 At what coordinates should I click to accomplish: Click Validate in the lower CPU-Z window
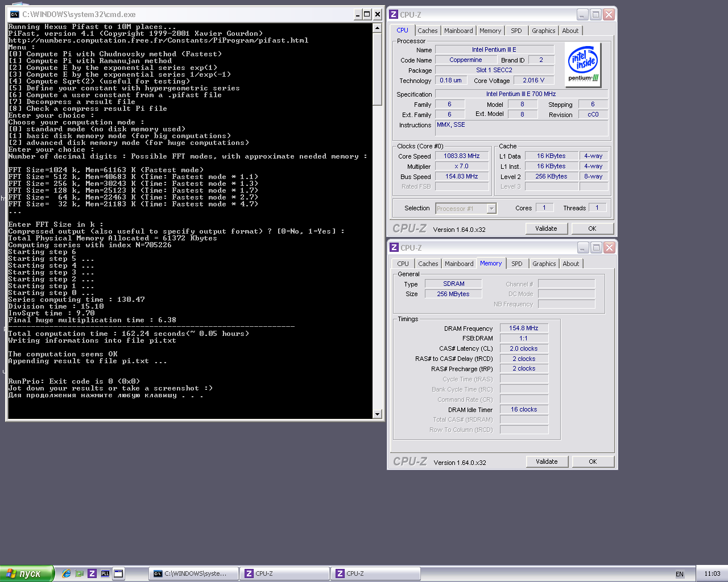coord(547,462)
